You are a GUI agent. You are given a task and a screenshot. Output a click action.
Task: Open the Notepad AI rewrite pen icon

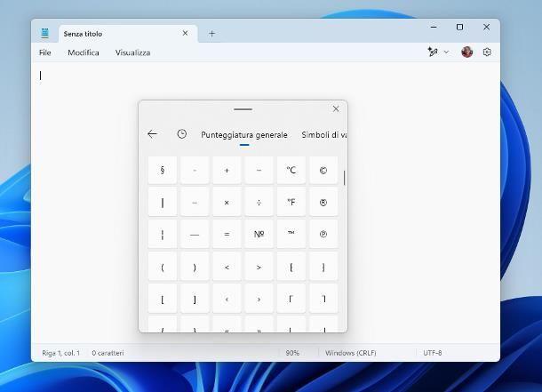tap(433, 52)
